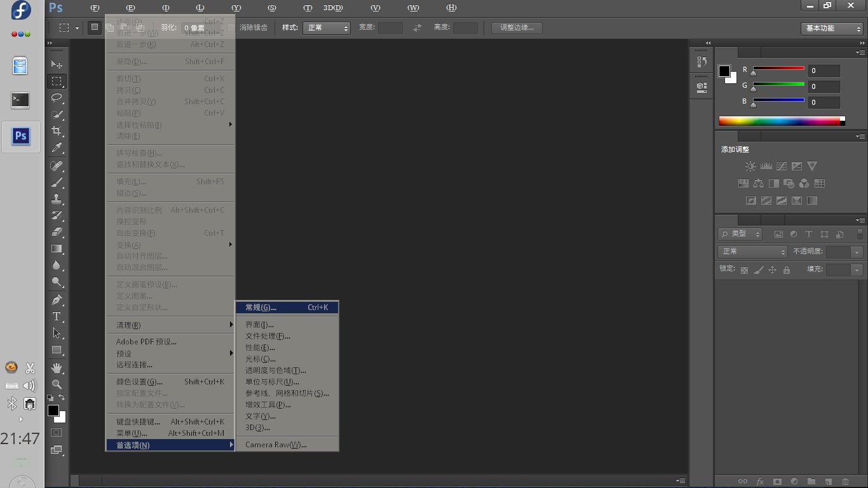
Task: Reset default foreground and background colors
Action: click(x=50, y=398)
